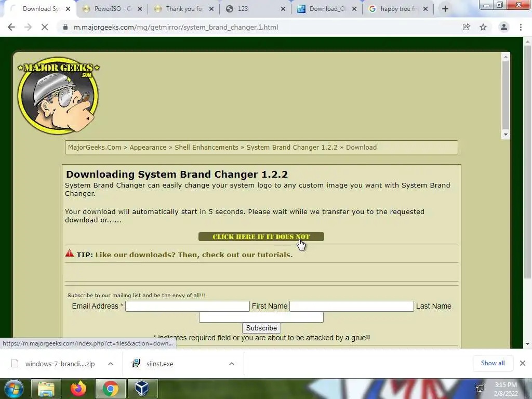Close the Download_O tab
Image resolution: width=532 pixels, height=399 pixels.
pyautogui.click(x=354, y=9)
